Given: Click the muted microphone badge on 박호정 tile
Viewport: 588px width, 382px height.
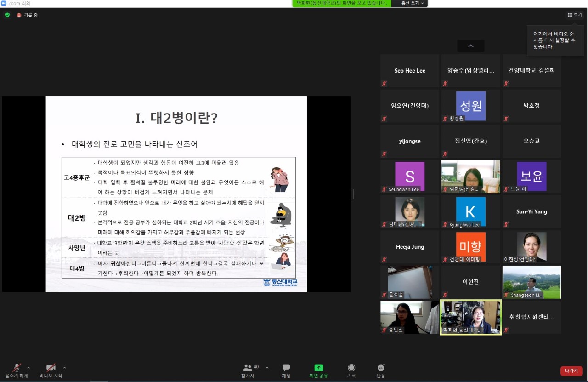Looking at the screenshot, I should coord(506,119).
